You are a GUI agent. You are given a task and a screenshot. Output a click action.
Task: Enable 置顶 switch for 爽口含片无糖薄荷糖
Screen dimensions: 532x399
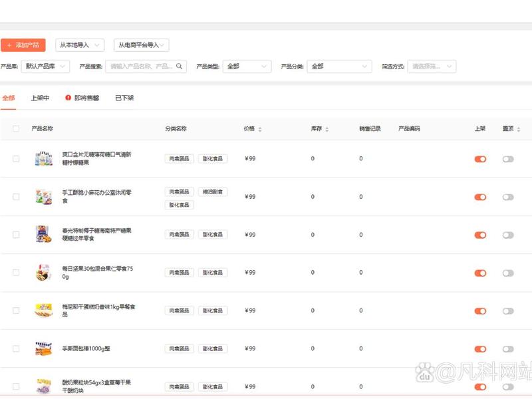(x=508, y=159)
